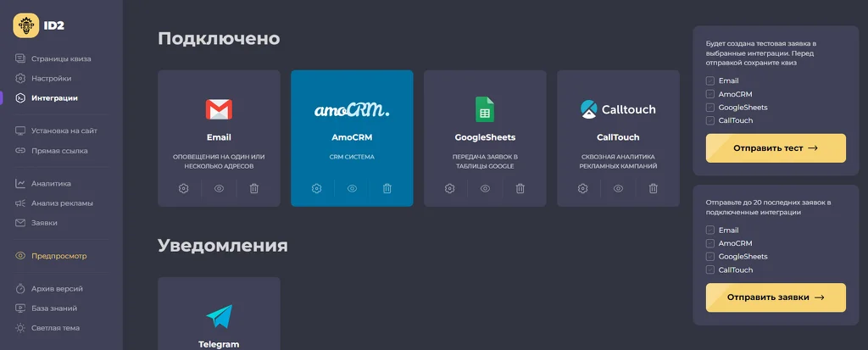Click the Telegram paper plane icon

[220, 316]
